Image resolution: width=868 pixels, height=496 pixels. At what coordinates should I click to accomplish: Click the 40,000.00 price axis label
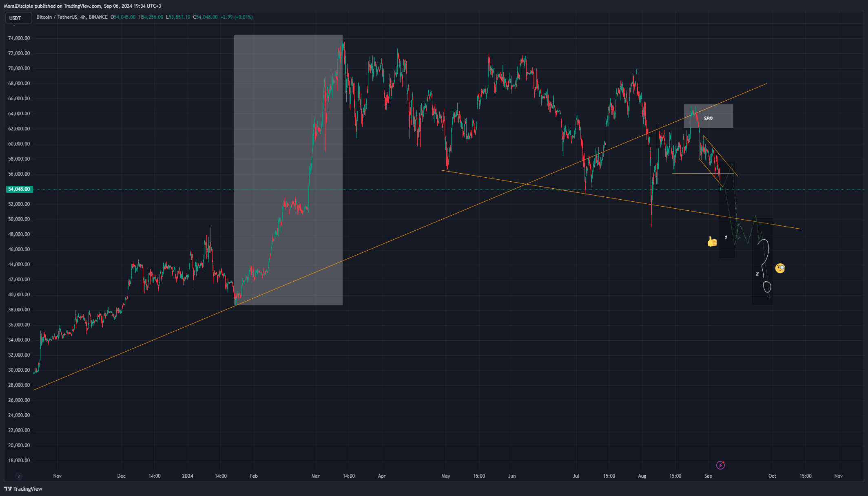19,295
